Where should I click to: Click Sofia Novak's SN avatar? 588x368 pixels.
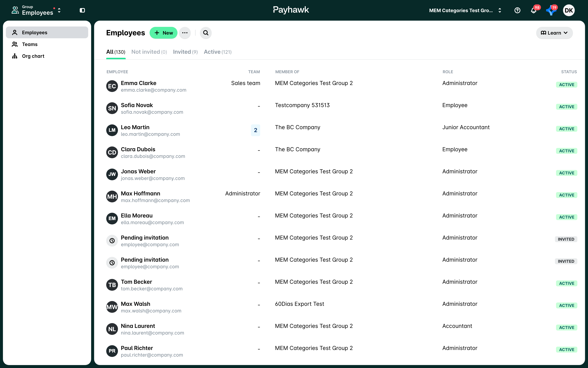point(112,108)
